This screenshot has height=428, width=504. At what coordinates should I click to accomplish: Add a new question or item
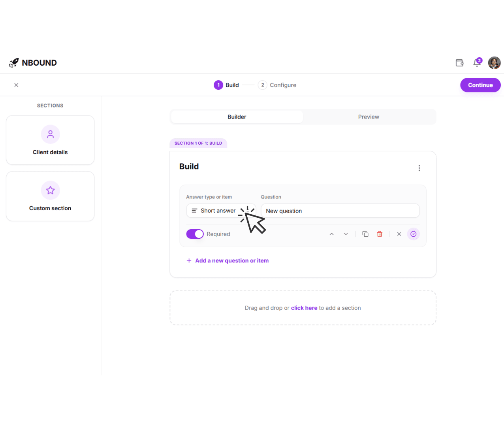click(228, 260)
